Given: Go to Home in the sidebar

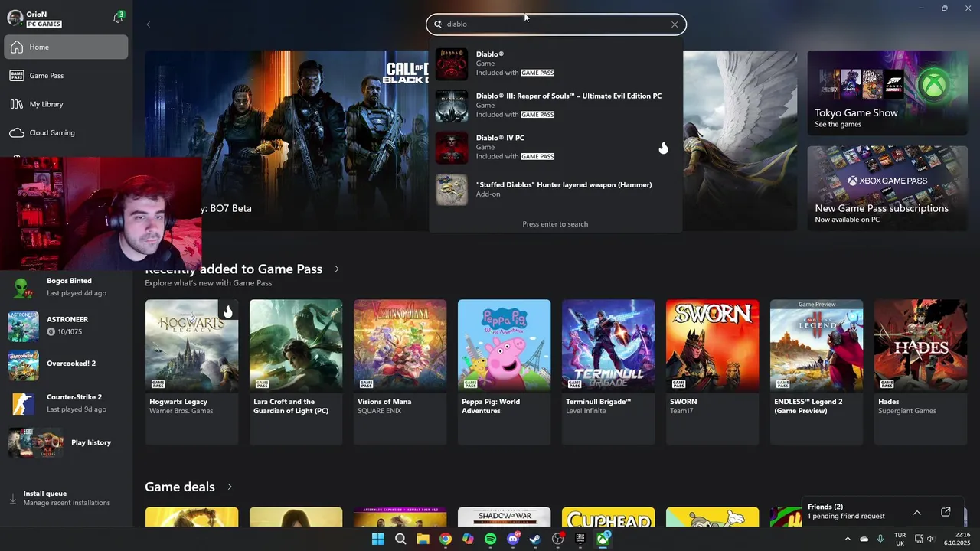Looking at the screenshot, I should pos(66,47).
